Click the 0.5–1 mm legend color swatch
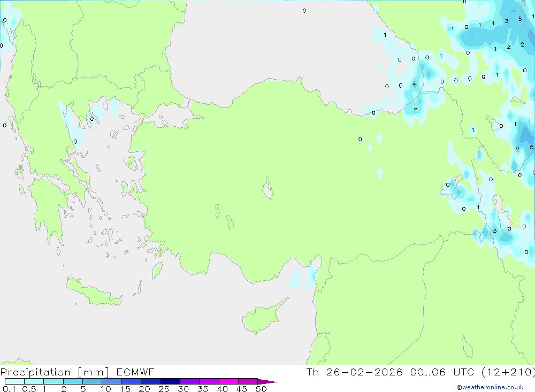This screenshot has height=392, width=535. (x=34, y=381)
